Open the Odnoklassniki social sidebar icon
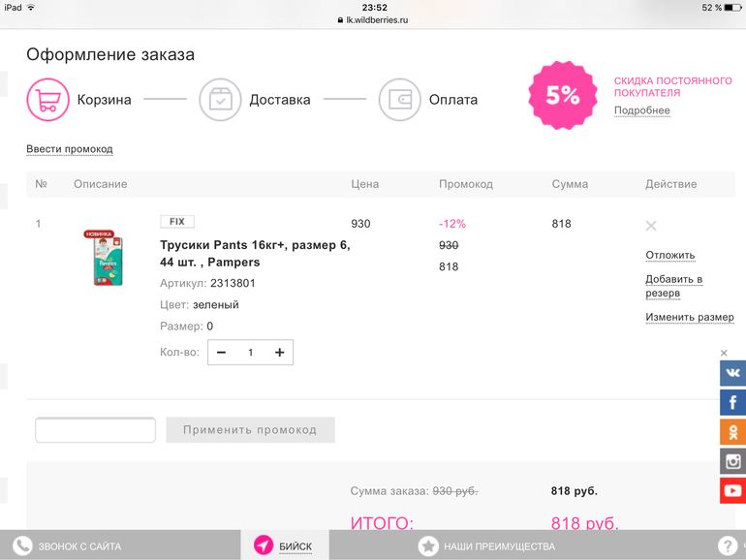Viewport: 746px width, 560px height. coord(732,431)
